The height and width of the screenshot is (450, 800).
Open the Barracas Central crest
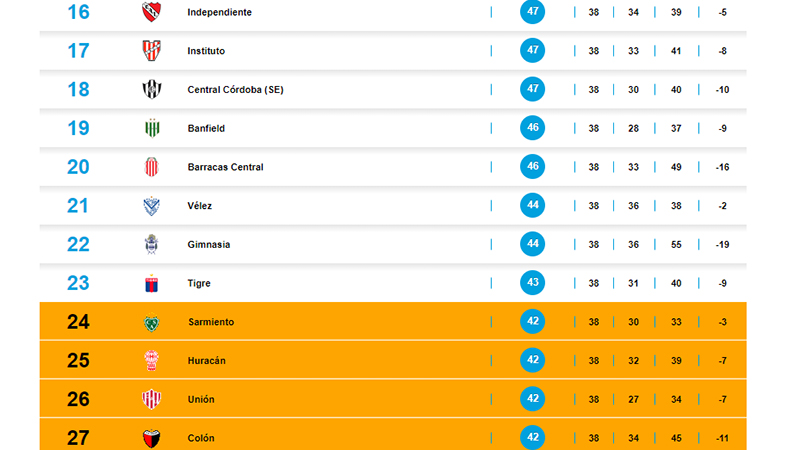(152, 167)
